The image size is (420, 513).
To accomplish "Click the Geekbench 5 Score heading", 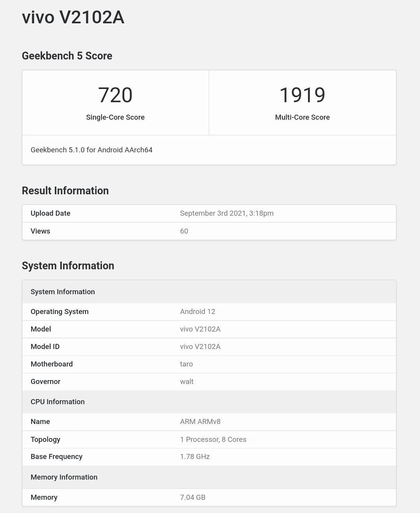I will coord(67,56).
